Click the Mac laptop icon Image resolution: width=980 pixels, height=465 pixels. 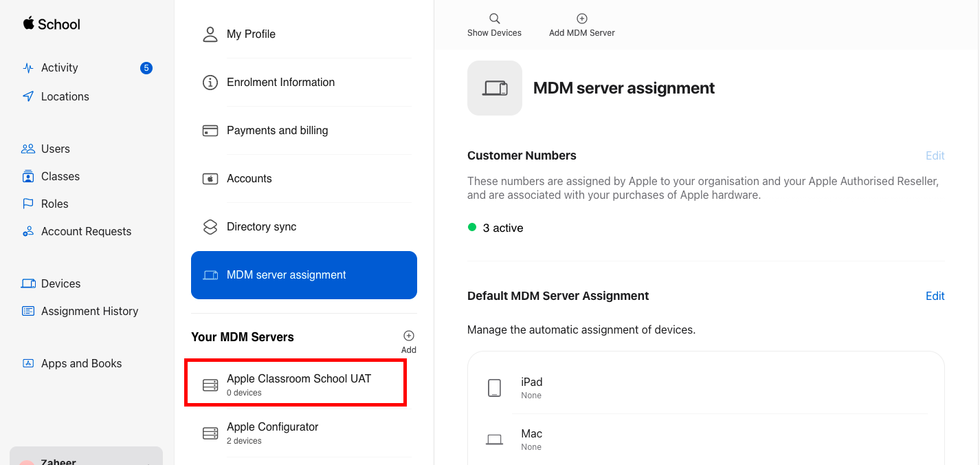point(495,440)
